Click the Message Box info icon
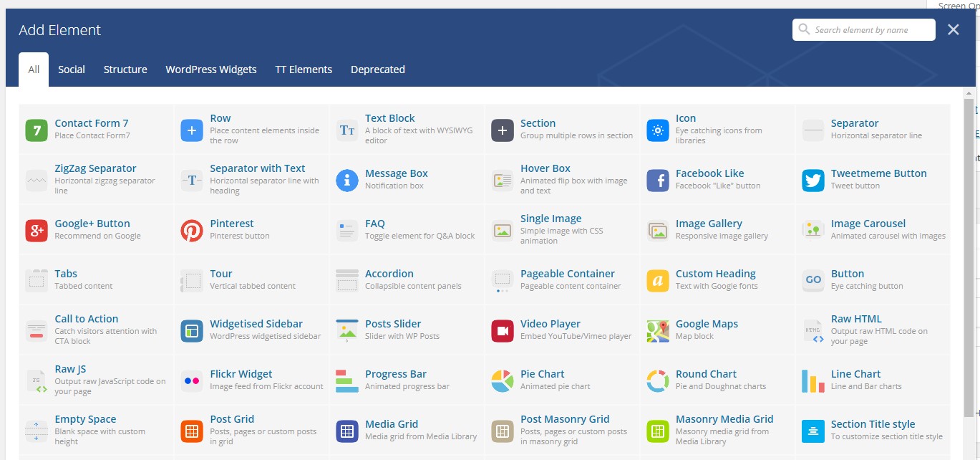Viewport: 980px width, 460px height. (x=347, y=181)
